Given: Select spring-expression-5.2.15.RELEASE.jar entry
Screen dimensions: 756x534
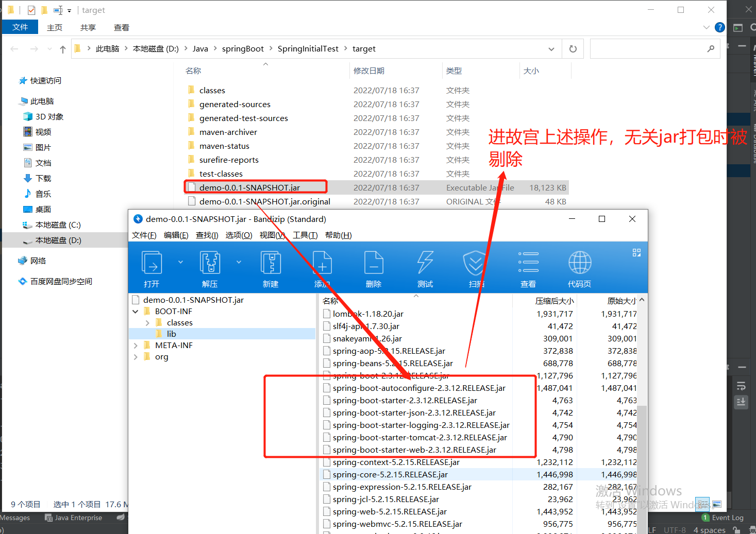Looking at the screenshot, I should pyautogui.click(x=402, y=487).
